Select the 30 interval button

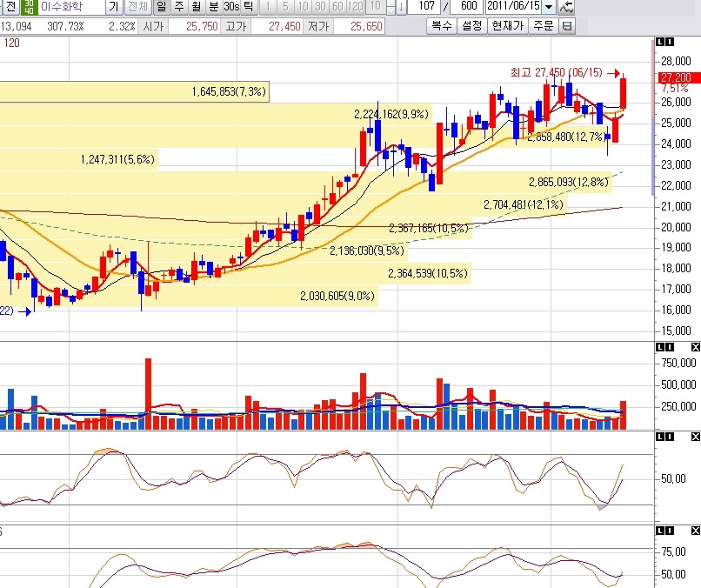click(x=320, y=7)
